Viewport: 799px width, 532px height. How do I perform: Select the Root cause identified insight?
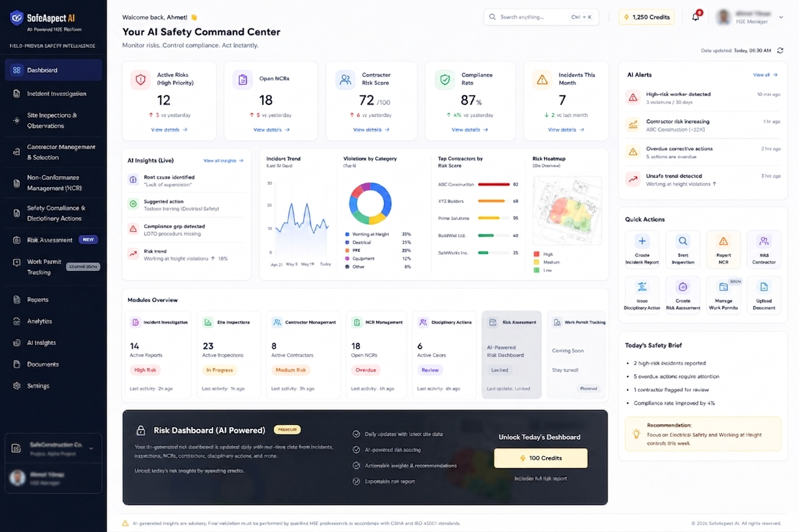pyautogui.click(x=186, y=180)
